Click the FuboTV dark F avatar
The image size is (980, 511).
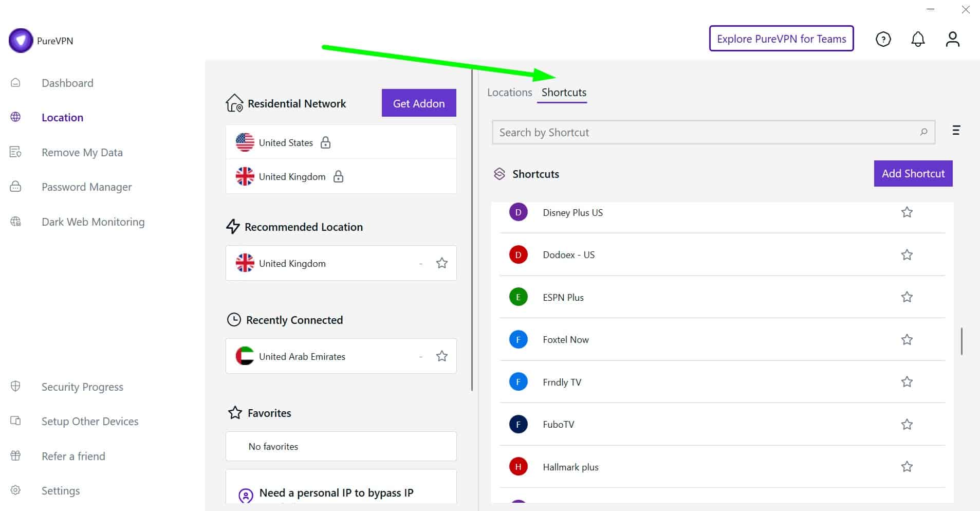point(518,424)
